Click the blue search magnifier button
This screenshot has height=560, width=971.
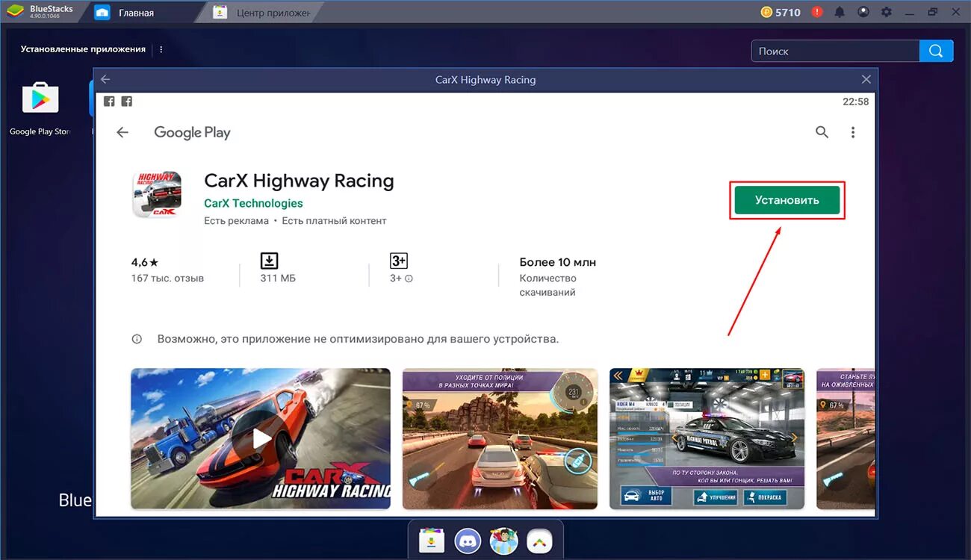tap(937, 51)
